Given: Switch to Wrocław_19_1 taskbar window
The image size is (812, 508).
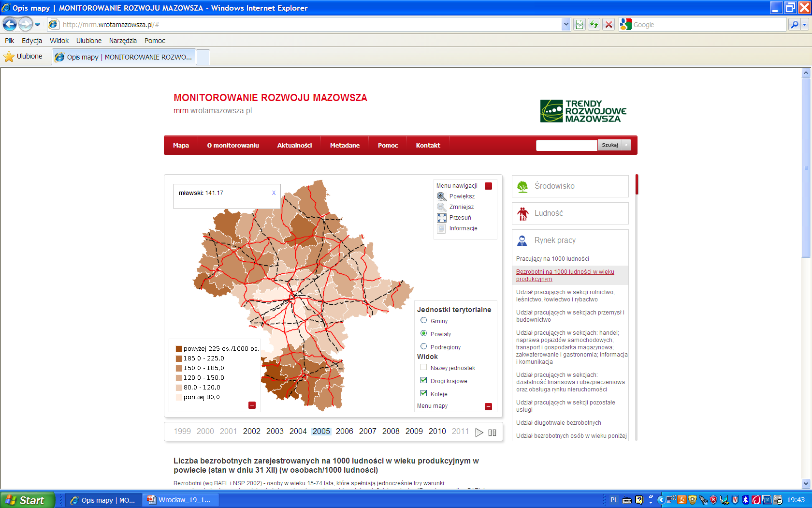Looking at the screenshot, I should 181,500.
